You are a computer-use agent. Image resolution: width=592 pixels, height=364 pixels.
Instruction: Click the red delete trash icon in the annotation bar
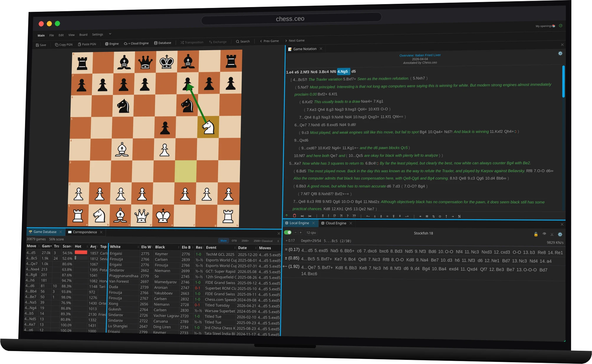(x=294, y=216)
